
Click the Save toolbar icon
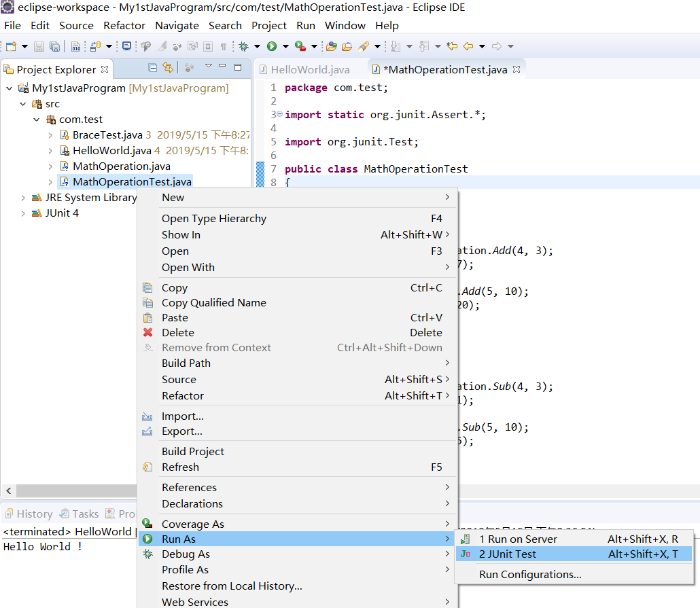(x=39, y=46)
